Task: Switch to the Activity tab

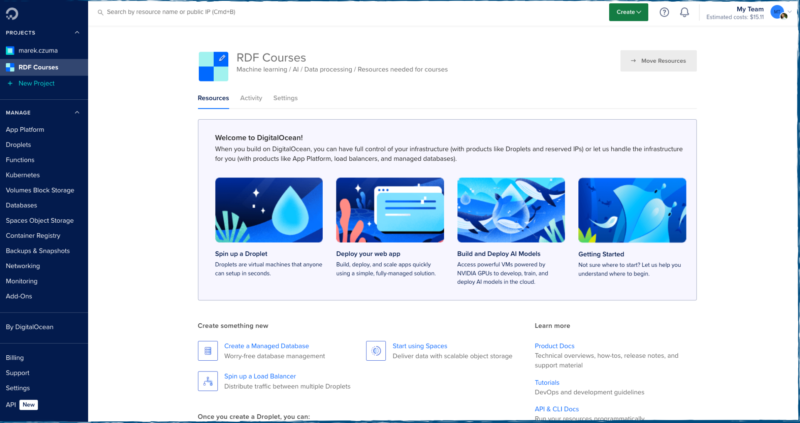Action: click(x=251, y=98)
